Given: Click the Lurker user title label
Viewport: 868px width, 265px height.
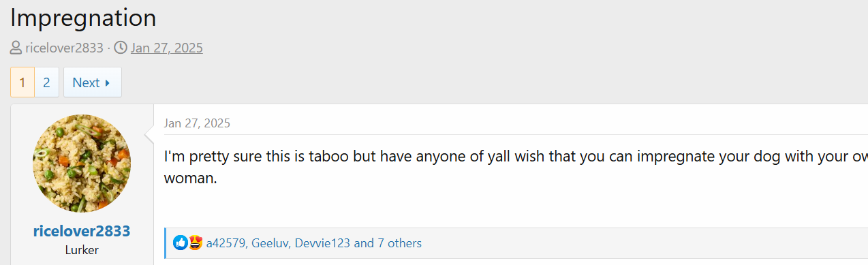Looking at the screenshot, I should point(82,250).
